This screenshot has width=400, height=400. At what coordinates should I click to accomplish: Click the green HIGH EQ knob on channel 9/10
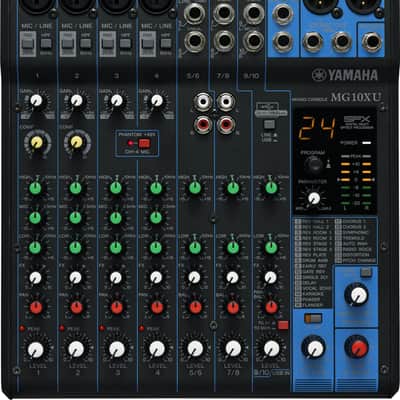(x=271, y=188)
